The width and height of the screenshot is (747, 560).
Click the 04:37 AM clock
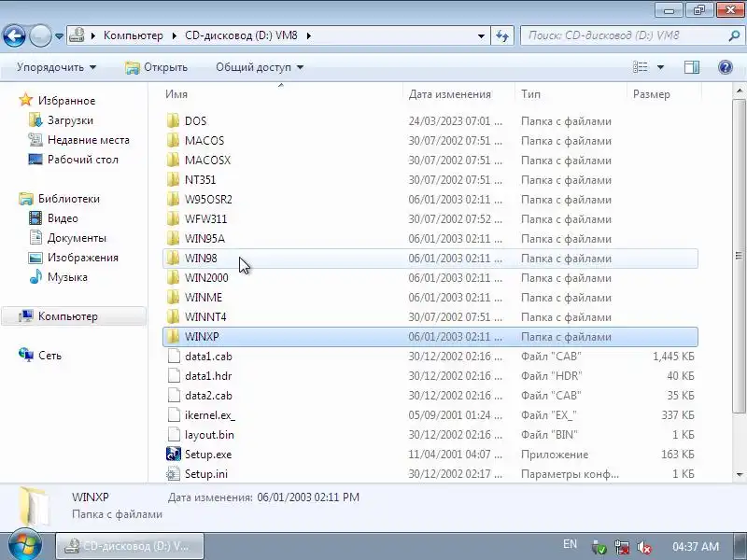click(x=696, y=546)
